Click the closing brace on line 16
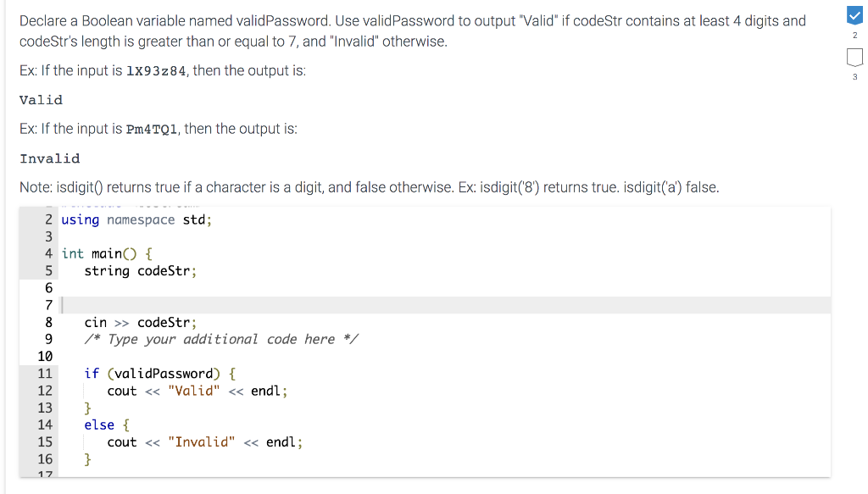868x494 pixels. 87,459
